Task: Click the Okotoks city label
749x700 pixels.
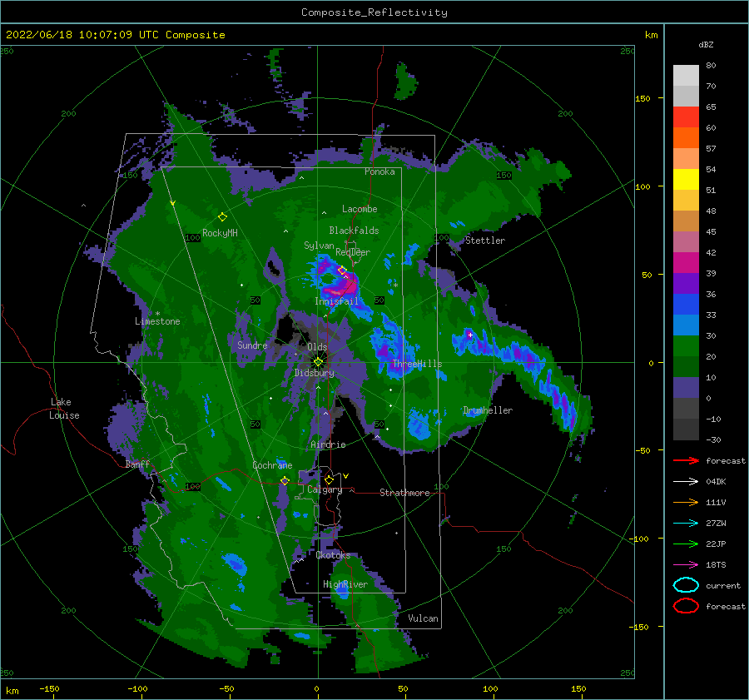Action: coord(333,555)
